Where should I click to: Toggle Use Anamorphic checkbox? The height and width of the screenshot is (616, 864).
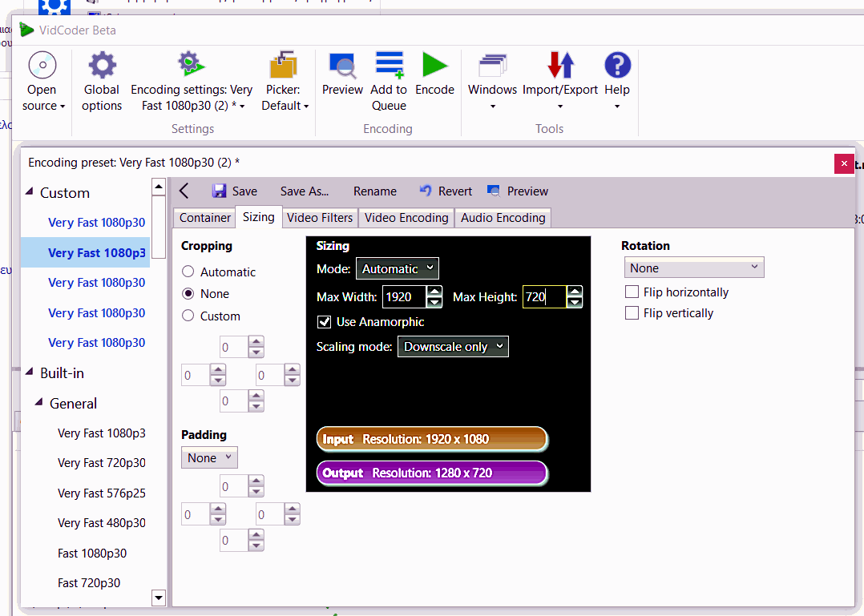[x=324, y=322]
